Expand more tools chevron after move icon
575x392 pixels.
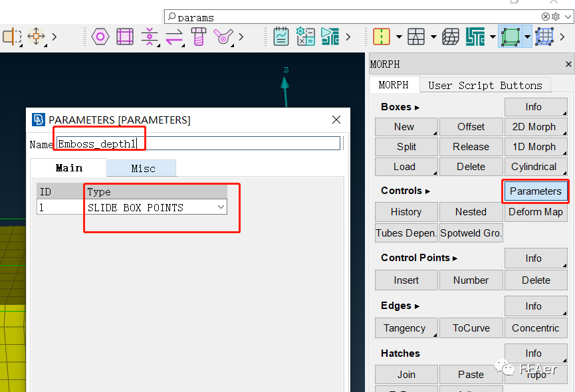point(55,37)
